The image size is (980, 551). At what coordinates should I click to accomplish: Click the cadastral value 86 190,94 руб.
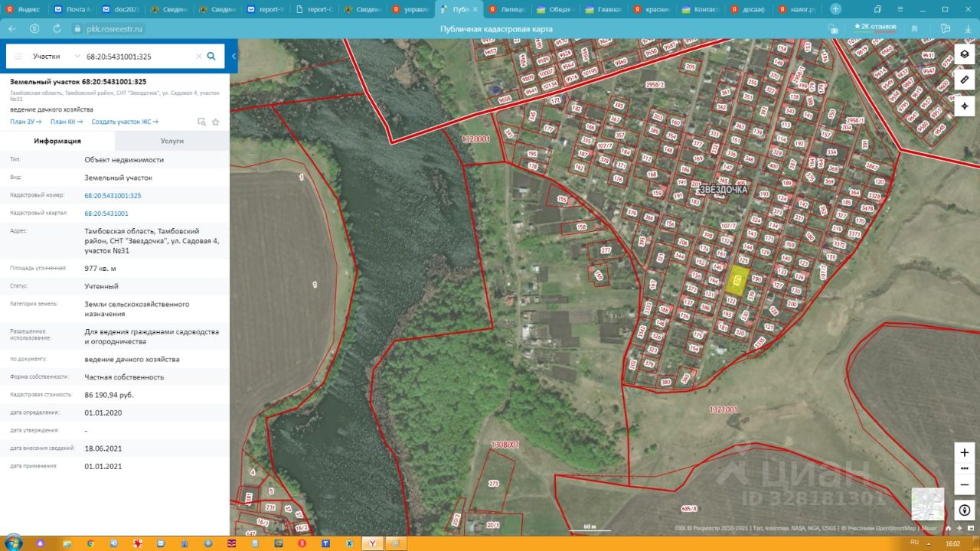109,395
